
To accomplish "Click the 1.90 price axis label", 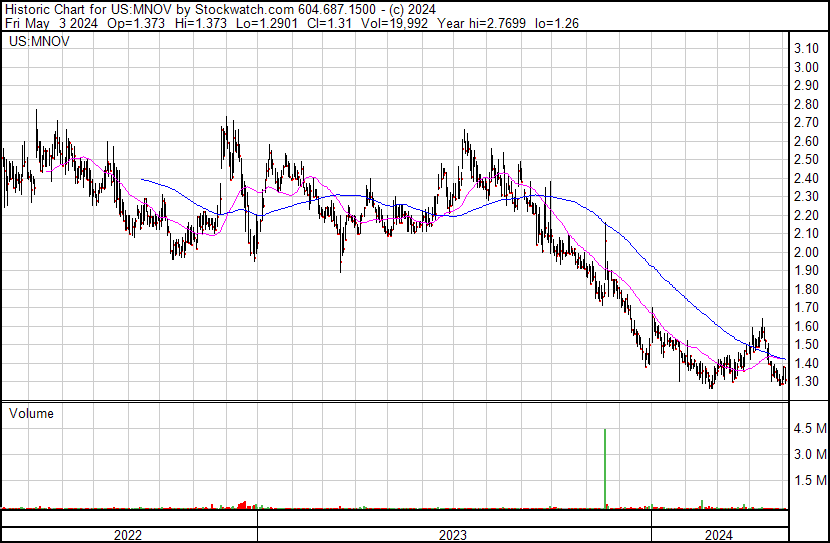I will (806, 270).
